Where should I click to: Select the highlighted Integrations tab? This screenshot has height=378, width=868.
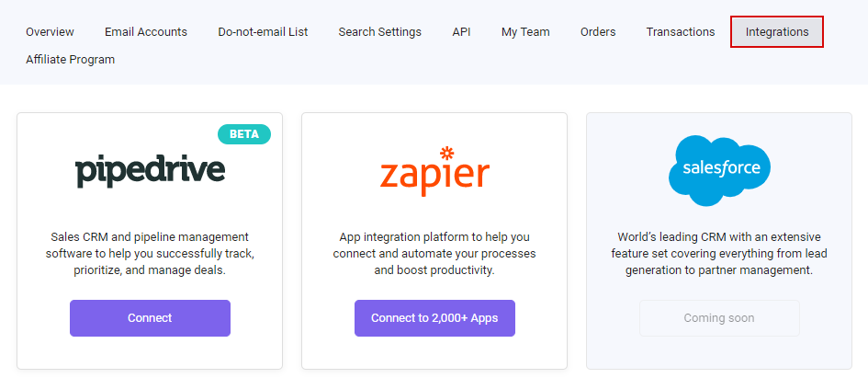click(777, 31)
